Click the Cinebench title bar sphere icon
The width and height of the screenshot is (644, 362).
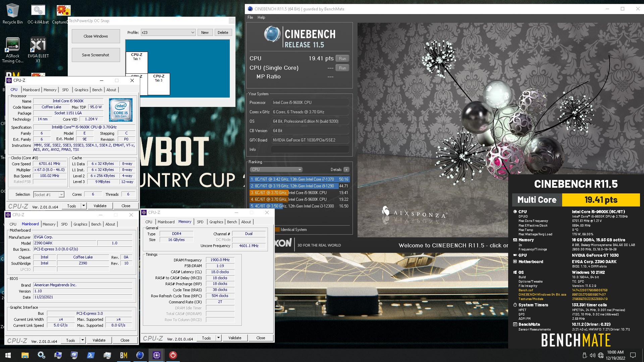250,9
